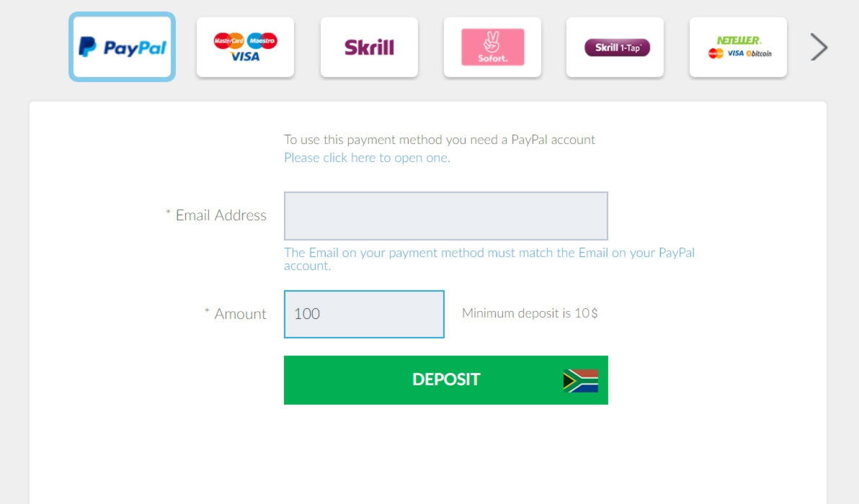Click the Email Address input field
859x504 pixels.
pos(446,215)
